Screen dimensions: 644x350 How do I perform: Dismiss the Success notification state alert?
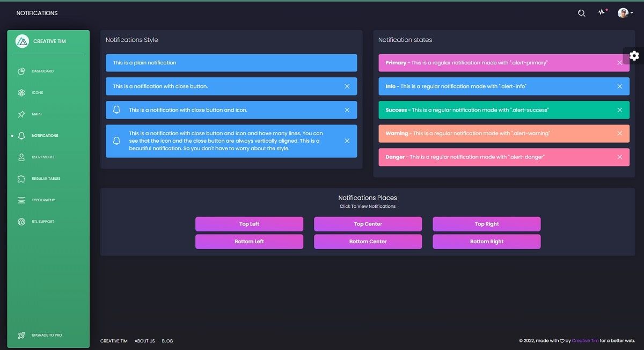pos(620,110)
